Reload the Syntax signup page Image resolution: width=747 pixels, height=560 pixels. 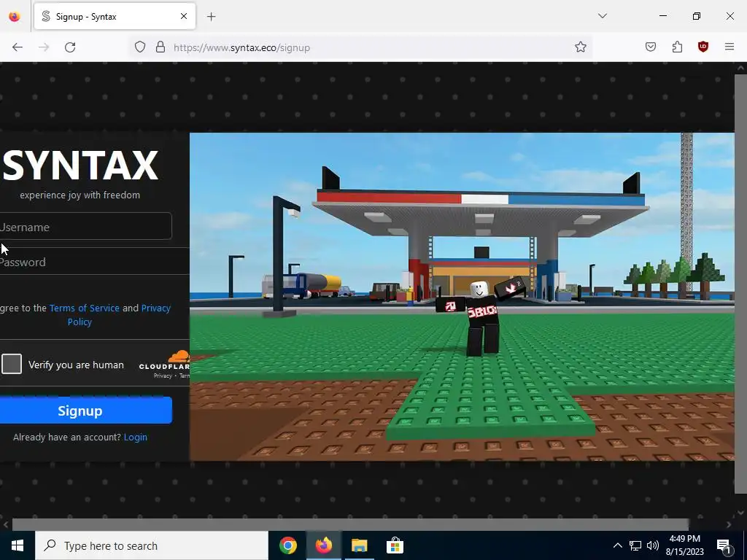[70, 47]
